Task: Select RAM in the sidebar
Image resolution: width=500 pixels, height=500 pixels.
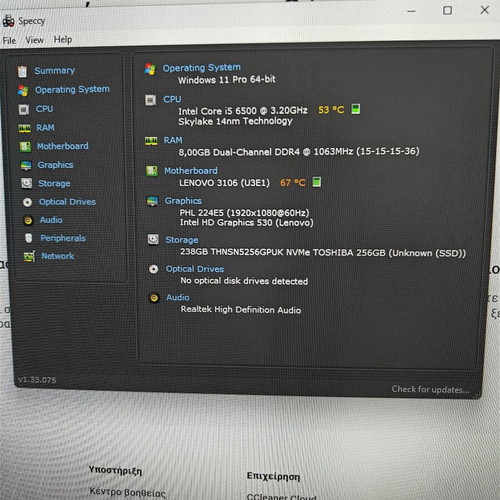Action: (x=45, y=128)
